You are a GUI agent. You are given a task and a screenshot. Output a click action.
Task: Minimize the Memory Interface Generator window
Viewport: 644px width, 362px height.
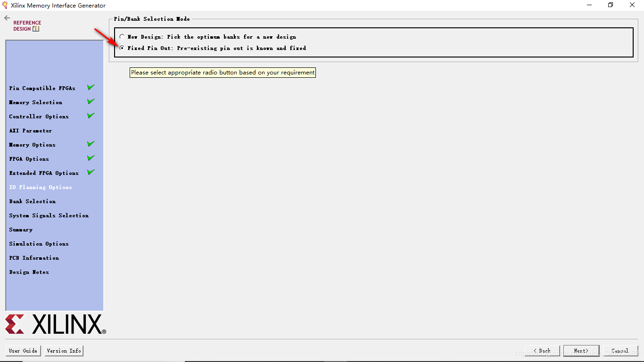point(589,5)
